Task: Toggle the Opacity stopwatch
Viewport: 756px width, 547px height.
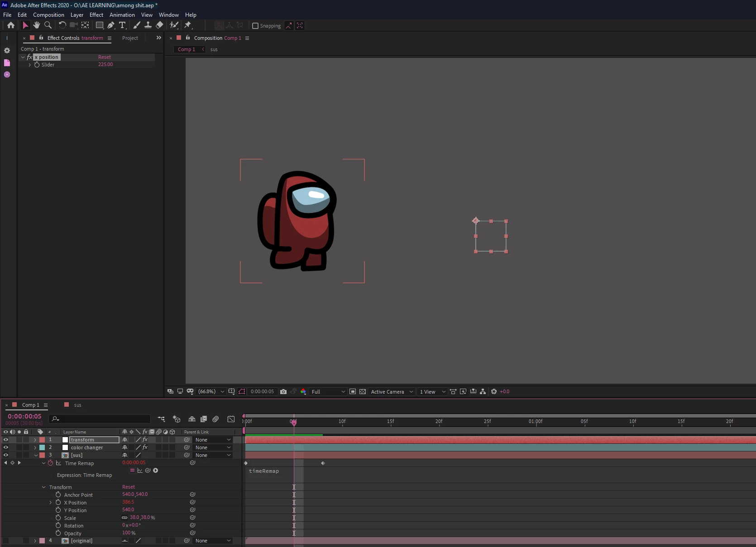Action: [x=58, y=533]
